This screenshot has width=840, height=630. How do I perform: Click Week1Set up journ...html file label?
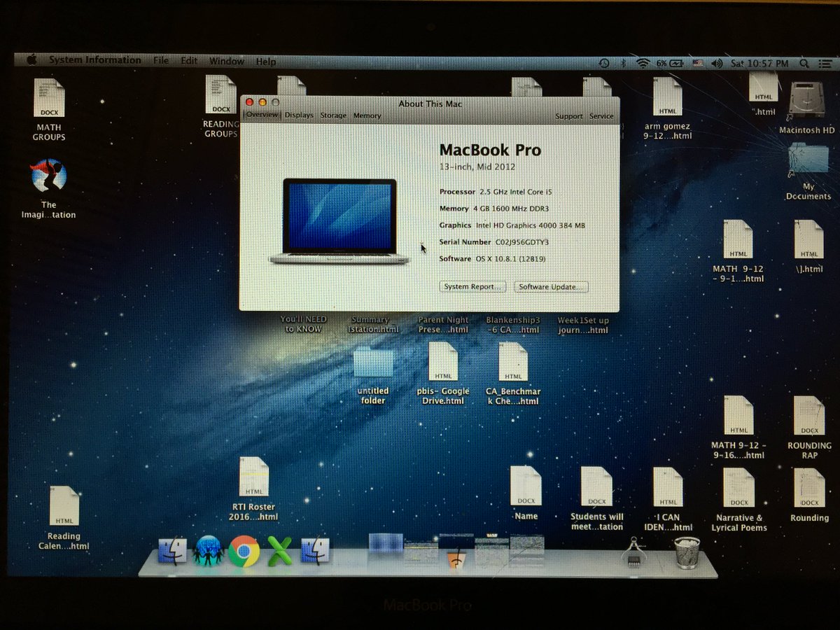[583, 325]
